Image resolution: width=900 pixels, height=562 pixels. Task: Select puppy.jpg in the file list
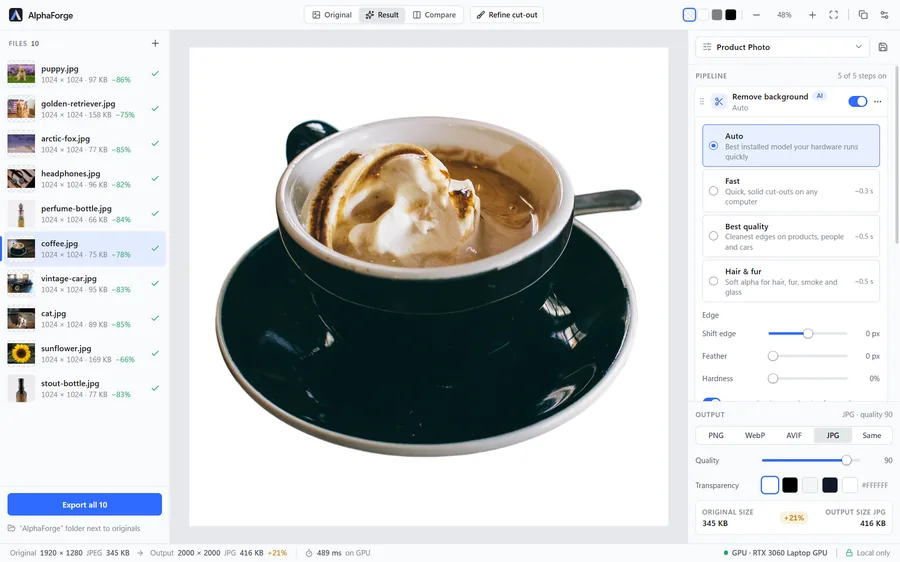coord(85,73)
